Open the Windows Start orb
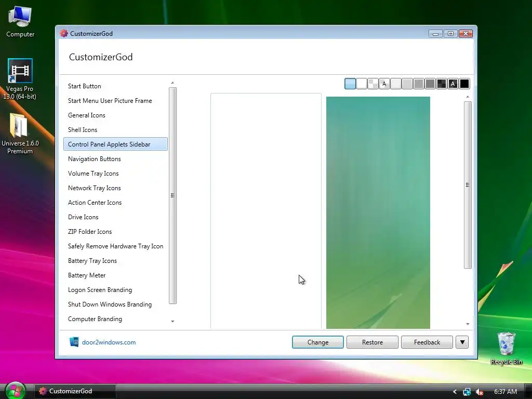The width and height of the screenshot is (532, 399). tap(15, 391)
